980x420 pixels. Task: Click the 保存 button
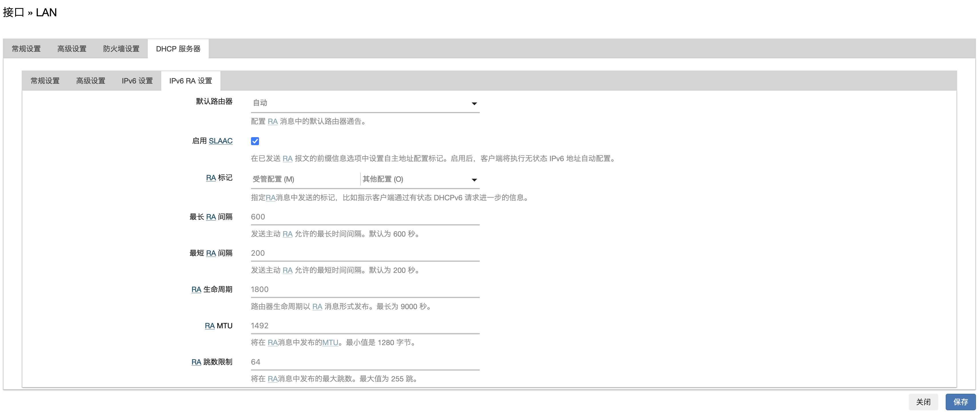coord(960,402)
